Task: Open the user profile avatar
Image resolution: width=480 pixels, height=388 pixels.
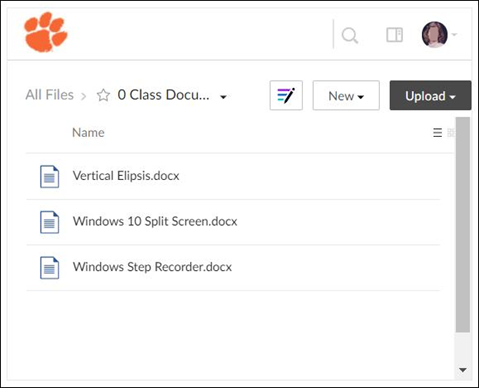Action: coord(434,34)
